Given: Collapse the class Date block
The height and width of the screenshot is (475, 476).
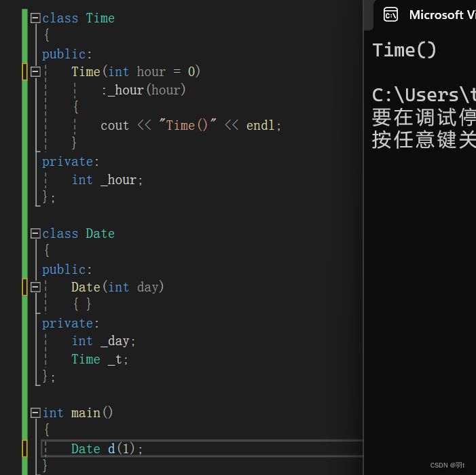Looking at the screenshot, I should 35,233.
